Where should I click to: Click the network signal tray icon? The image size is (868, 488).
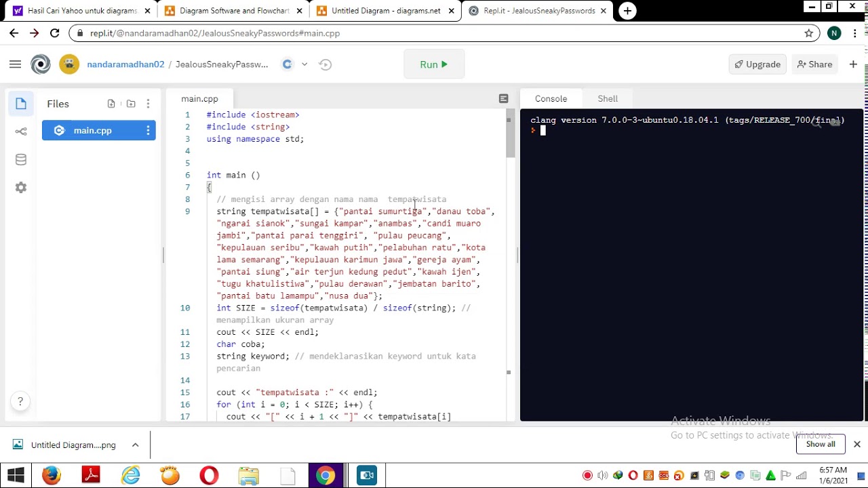[x=801, y=476]
